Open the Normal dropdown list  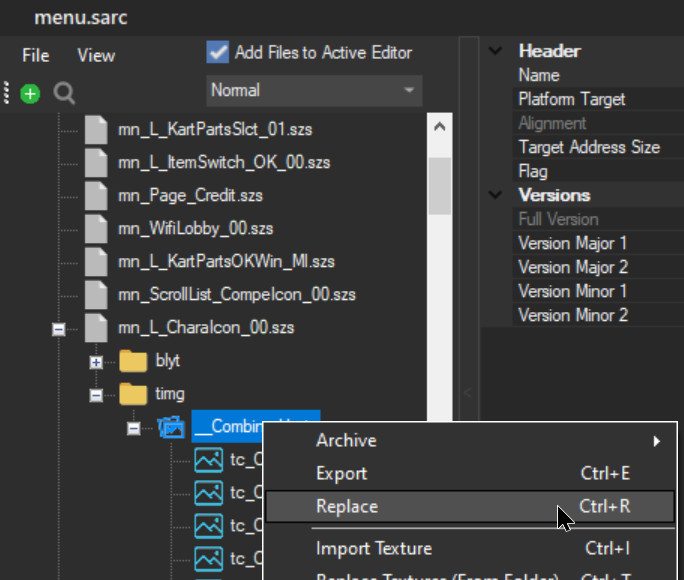click(314, 91)
